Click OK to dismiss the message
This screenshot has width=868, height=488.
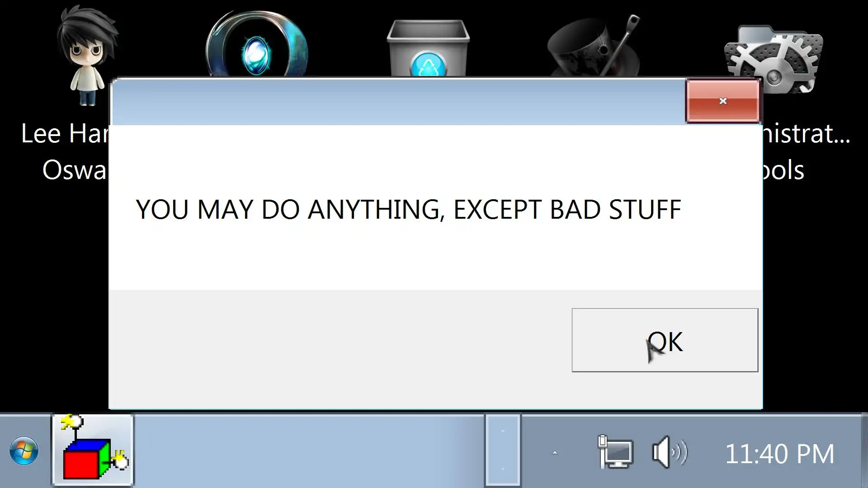665,340
